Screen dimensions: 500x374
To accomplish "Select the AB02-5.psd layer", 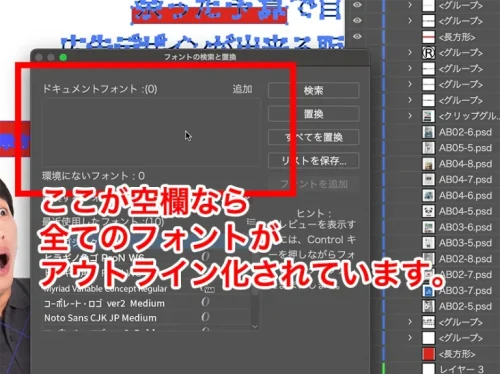I will click(465, 306).
